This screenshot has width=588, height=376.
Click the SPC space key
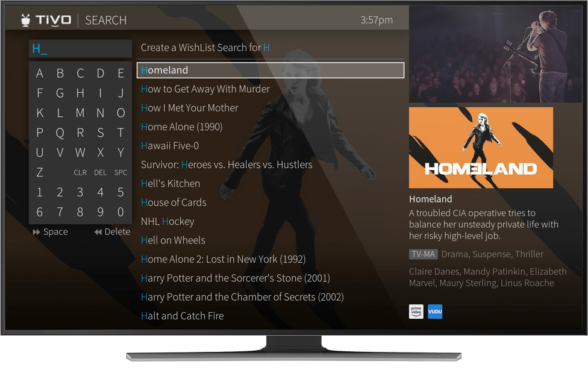click(120, 172)
